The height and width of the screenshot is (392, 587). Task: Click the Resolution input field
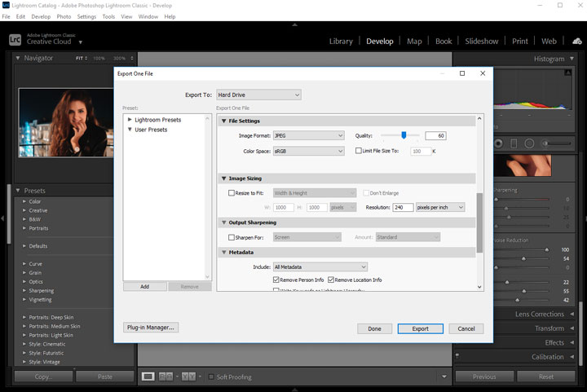(x=402, y=208)
